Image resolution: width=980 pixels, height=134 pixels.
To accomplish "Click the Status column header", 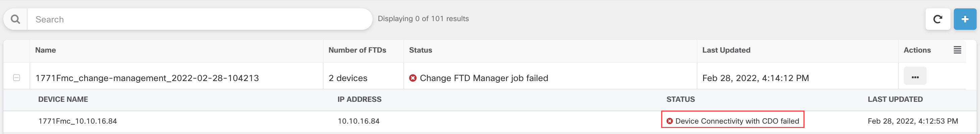I will click(x=421, y=50).
